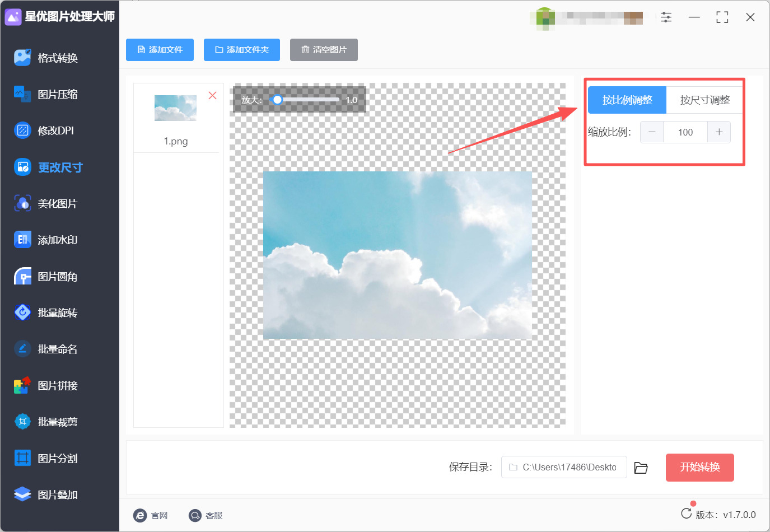Select the 图片圆角 rounded corner icon
This screenshot has height=532, width=770.
point(22,276)
